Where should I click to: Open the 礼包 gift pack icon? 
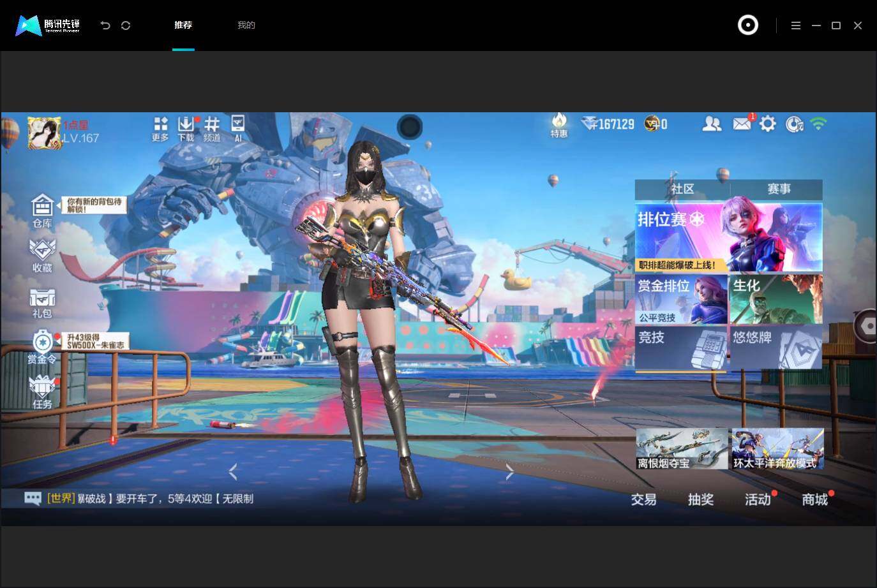[x=42, y=303]
